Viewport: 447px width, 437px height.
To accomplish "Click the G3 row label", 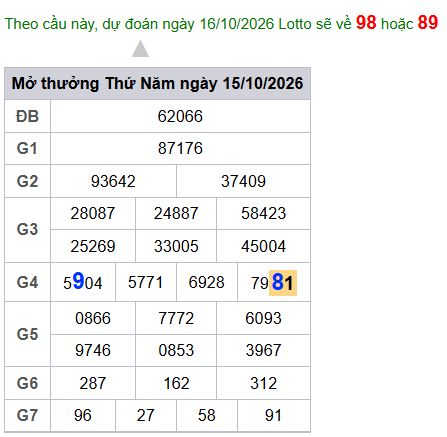I will [x=27, y=230].
